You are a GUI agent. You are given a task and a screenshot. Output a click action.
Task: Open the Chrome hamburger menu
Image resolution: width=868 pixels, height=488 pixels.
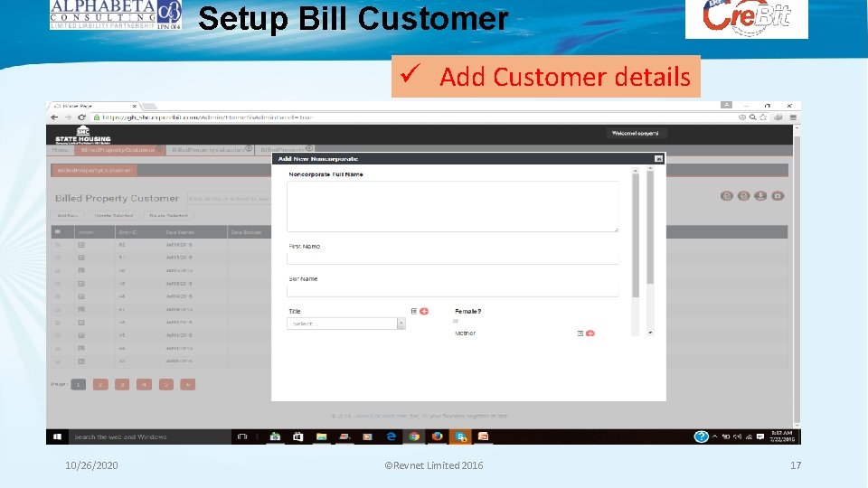click(793, 117)
